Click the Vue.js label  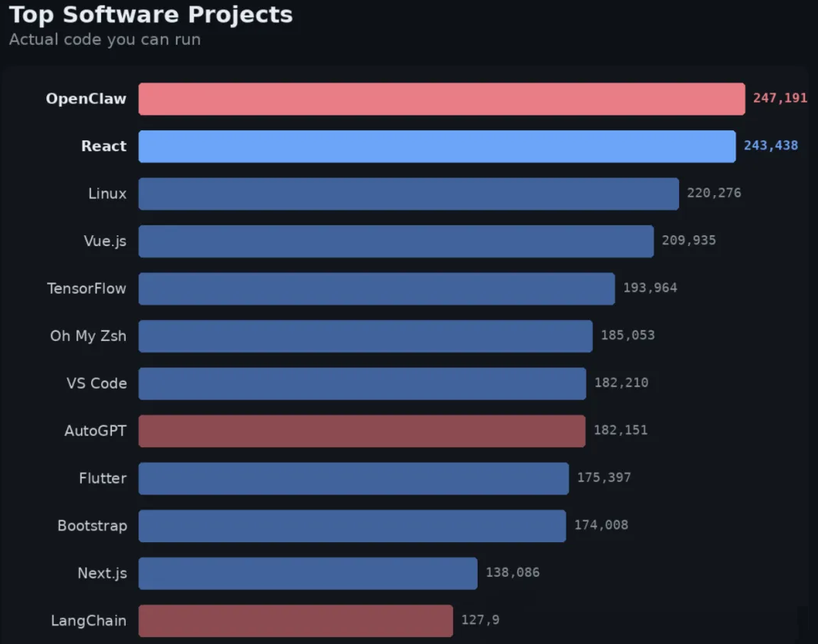pyautogui.click(x=105, y=241)
